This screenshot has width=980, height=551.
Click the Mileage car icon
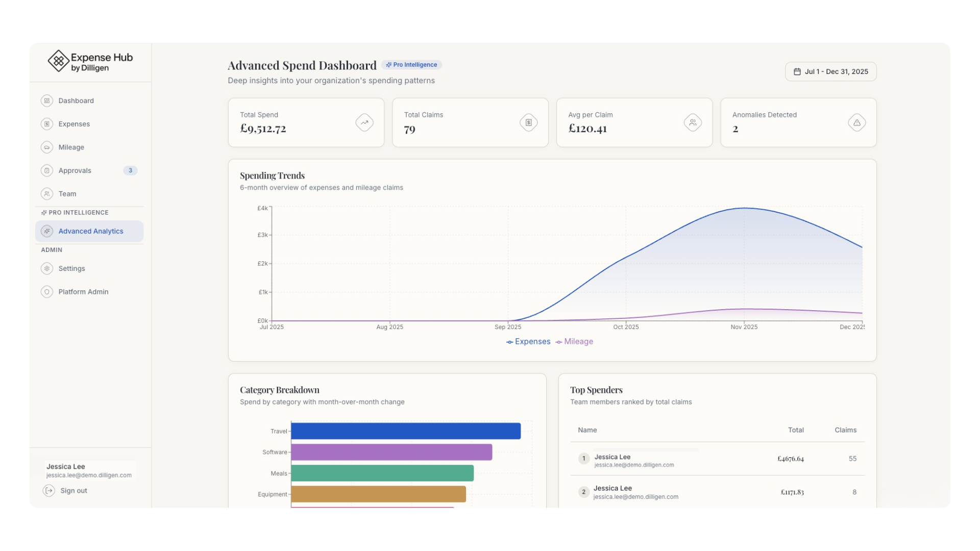coord(47,147)
